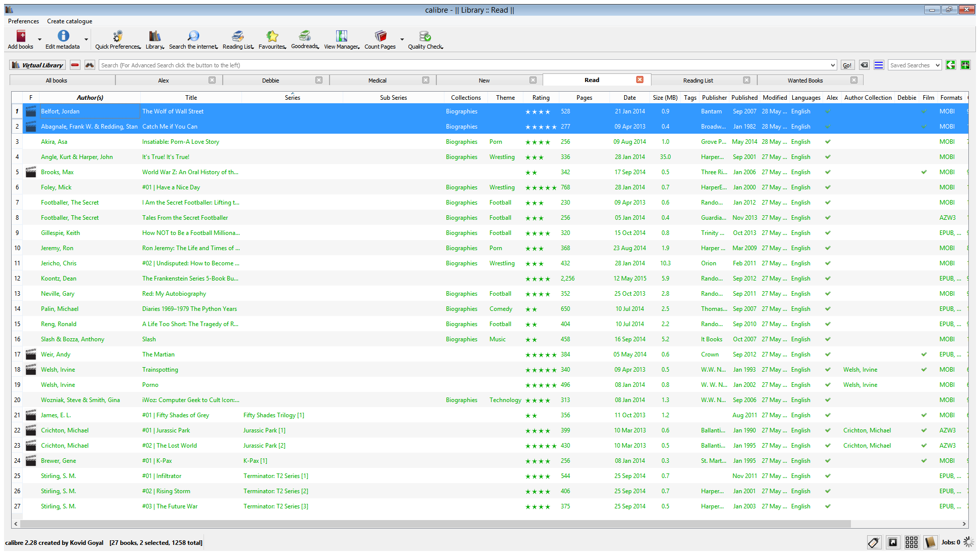Expand the search history dropdown arrow
Viewport: 980px width, 555px height.
pos(833,65)
